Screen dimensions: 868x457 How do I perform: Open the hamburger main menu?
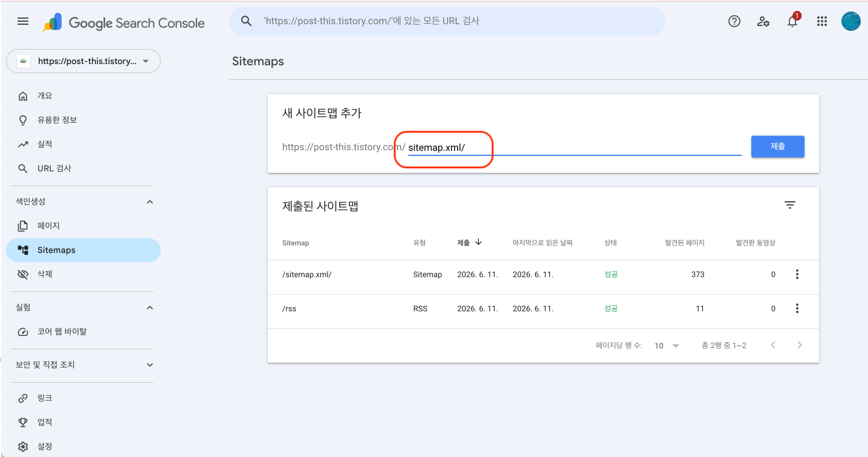click(x=23, y=21)
